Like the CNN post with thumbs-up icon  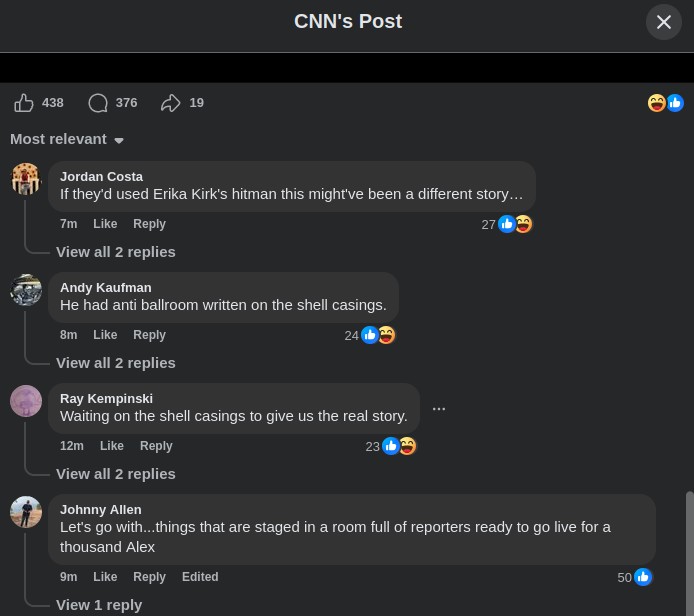(24, 103)
